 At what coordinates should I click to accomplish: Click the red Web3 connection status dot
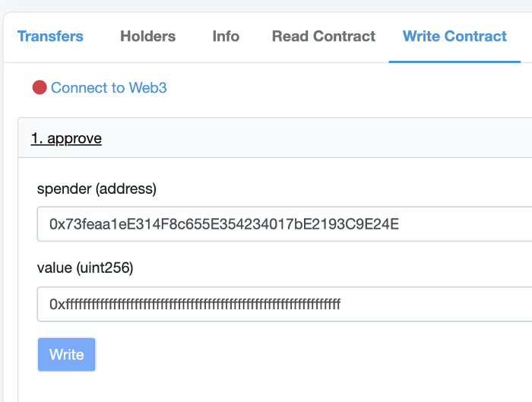click(x=40, y=87)
